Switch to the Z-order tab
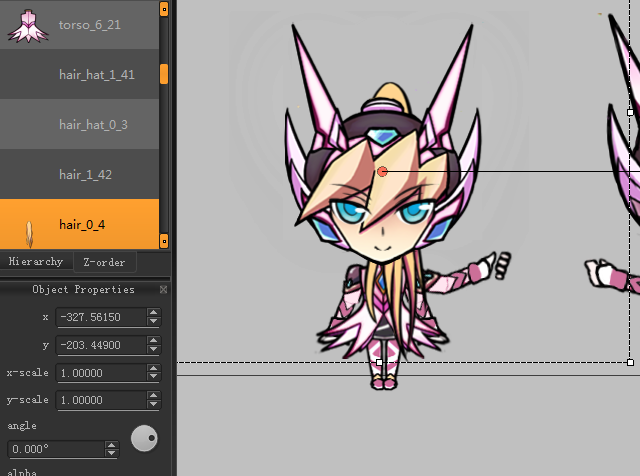Viewport: 640px width, 476px height. pyautogui.click(x=104, y=262)
